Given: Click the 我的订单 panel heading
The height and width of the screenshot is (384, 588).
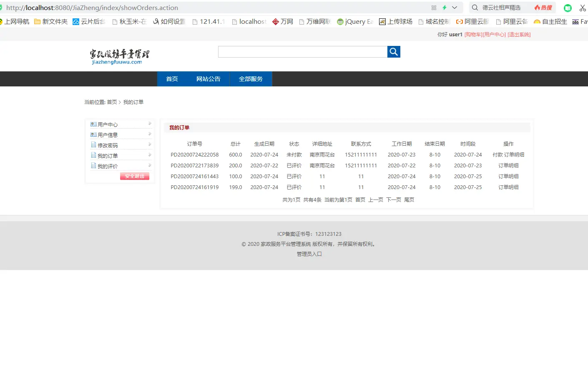Looking at the screenshot, I should [179, 127].
